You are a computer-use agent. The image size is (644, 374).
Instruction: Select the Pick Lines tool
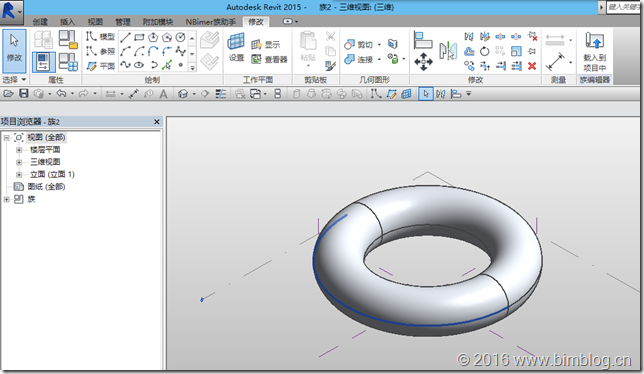point(167,65)
